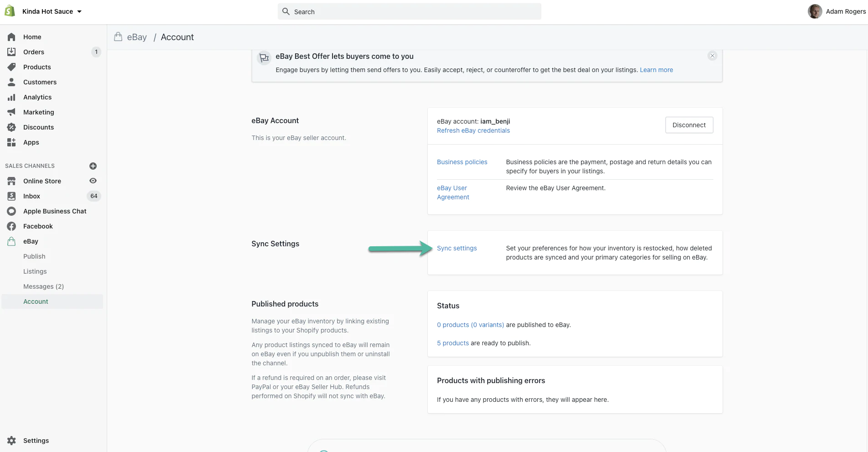Screen dimensions: 868x452
Task: Click the Search input field
Action: point(409,11)
